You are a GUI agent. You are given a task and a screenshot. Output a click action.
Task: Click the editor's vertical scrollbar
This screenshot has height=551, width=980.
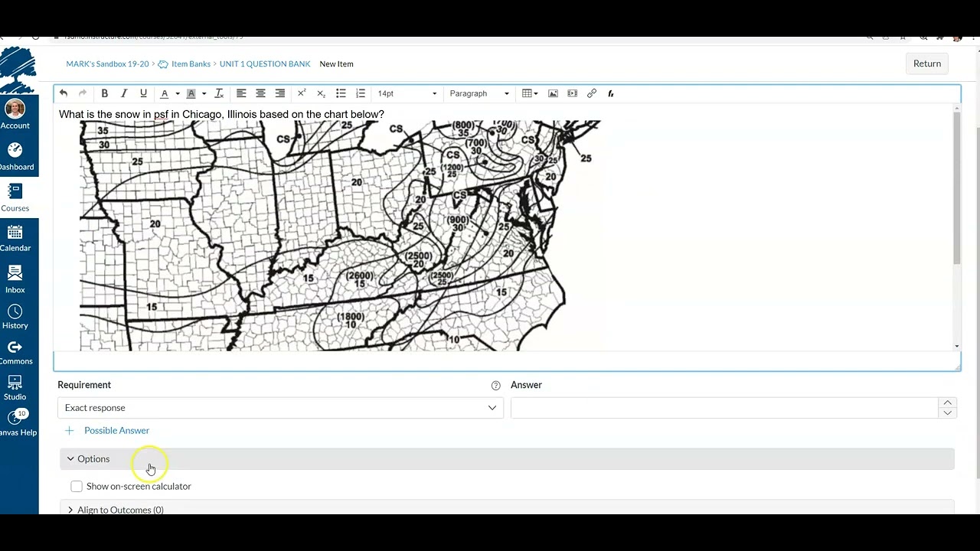click(x=956, y=187)
